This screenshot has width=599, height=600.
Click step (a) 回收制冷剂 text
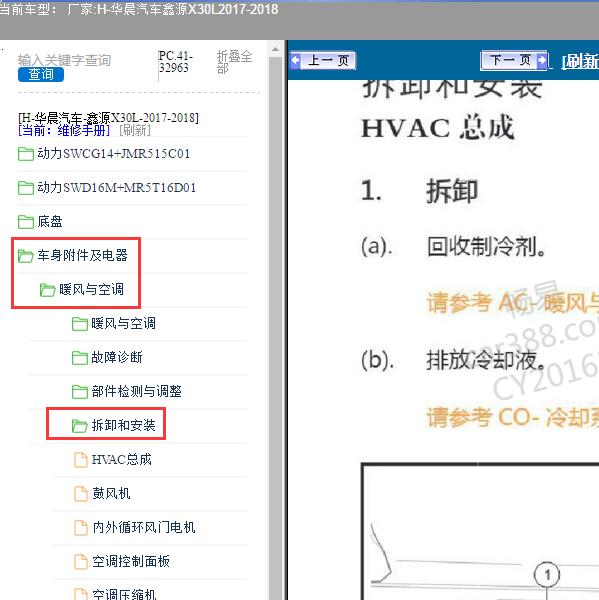453,247
